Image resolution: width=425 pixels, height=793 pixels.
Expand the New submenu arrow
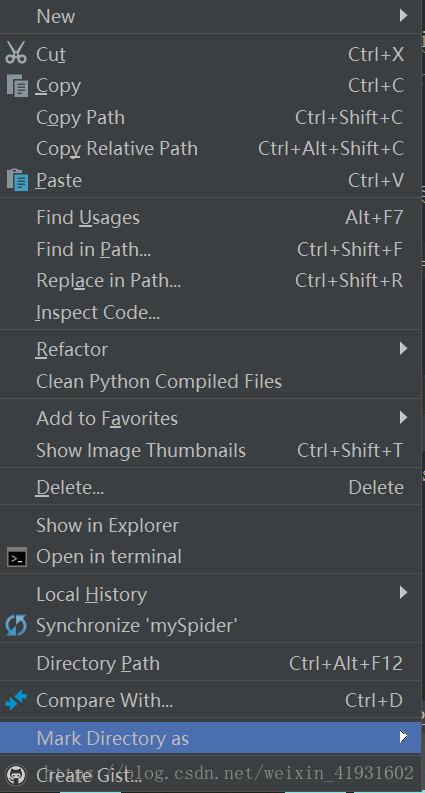(x=403, y=16)
